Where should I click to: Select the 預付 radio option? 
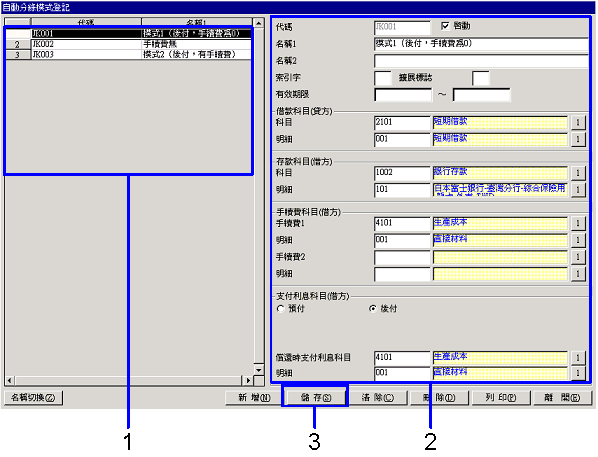click(281, 309)
